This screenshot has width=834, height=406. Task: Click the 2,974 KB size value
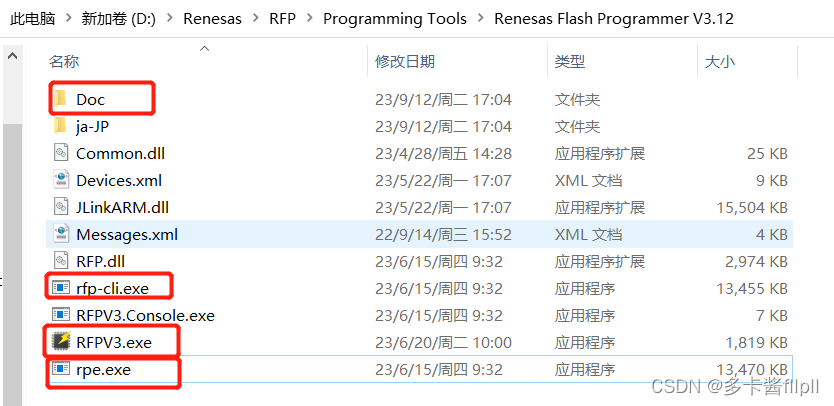756,262
